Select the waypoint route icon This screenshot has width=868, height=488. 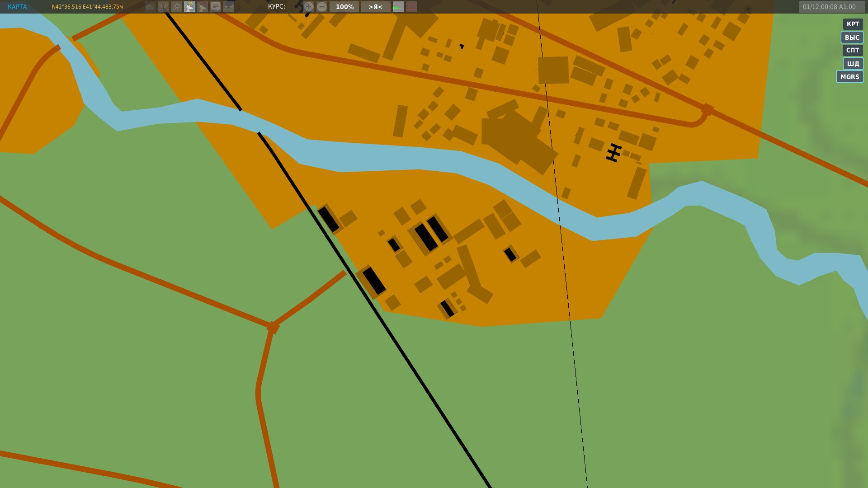coord(163,7)
